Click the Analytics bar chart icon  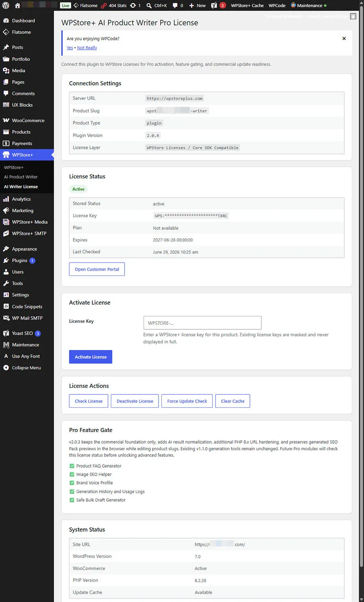click(x=6, y=199)
